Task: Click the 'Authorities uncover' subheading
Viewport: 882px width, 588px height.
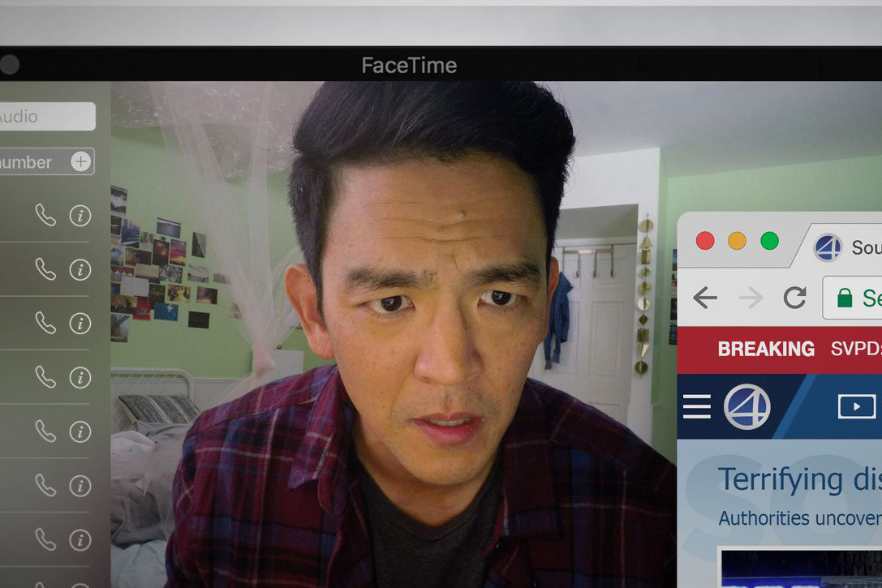Action: pyautogui.click(x=800, y=517)
